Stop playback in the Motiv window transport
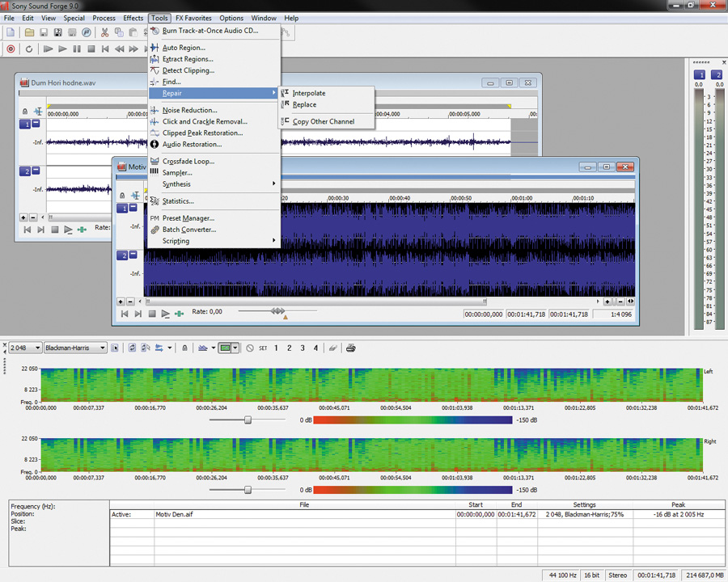728x582 pixels. (x=152, y=314)
